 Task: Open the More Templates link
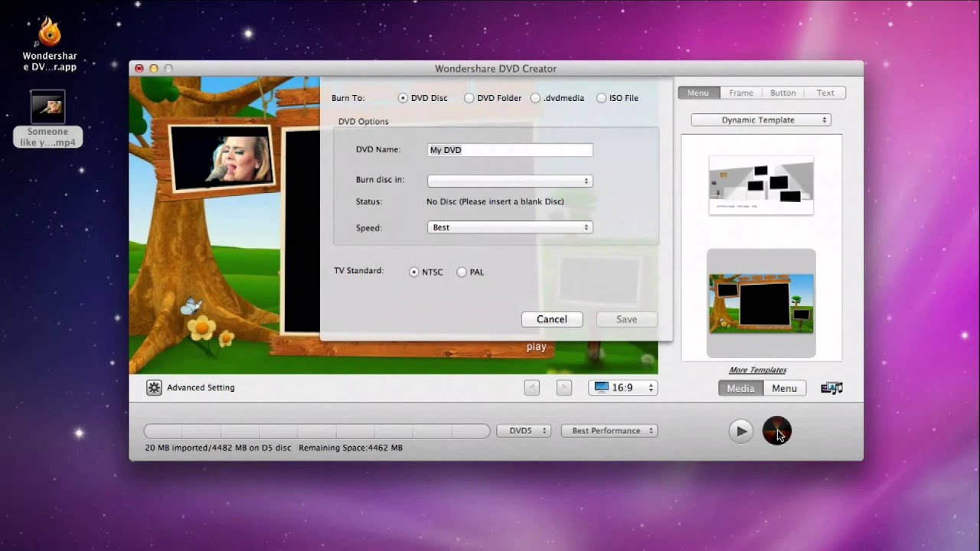(757, 370)
